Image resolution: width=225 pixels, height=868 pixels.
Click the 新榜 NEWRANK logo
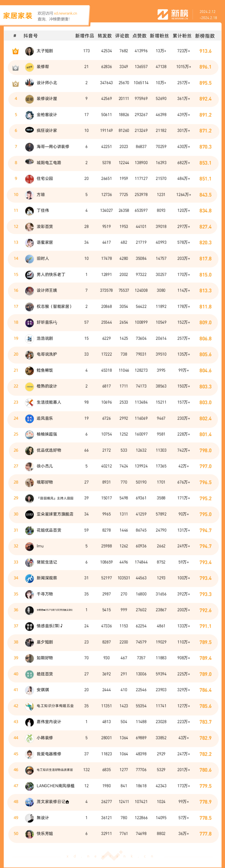(173, 14)
